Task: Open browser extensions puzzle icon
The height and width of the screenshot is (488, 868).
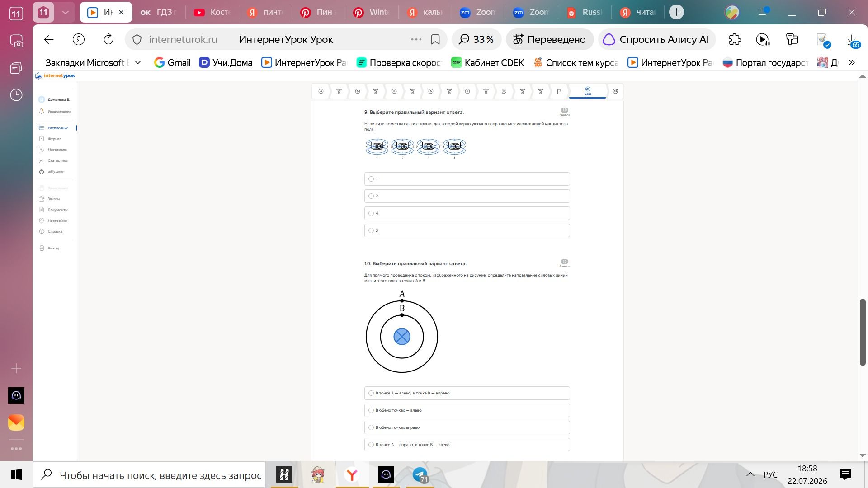Action: (735, 40)
